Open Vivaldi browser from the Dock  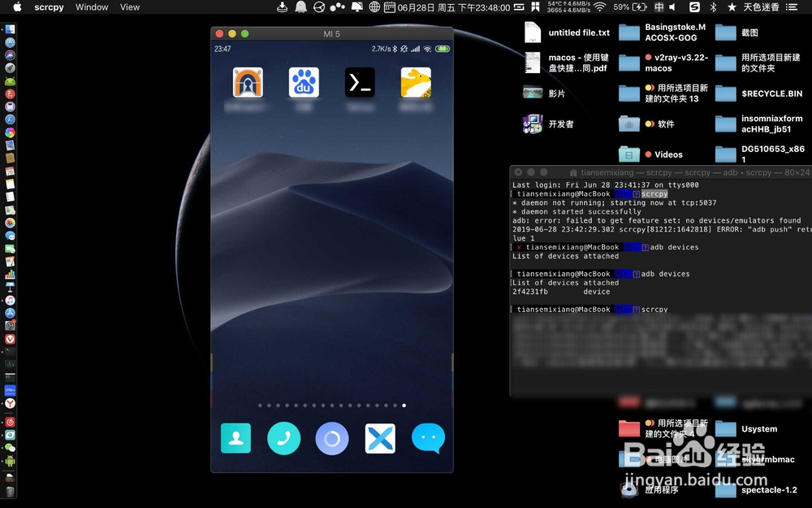10,339
